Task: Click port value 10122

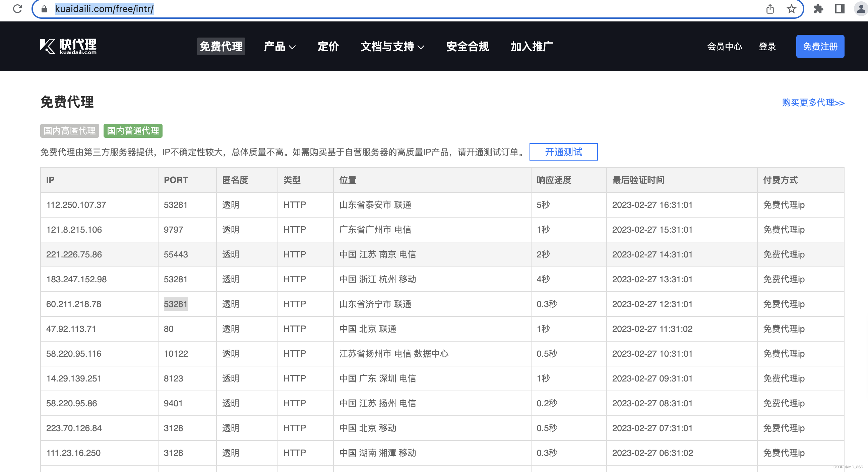Action: point(176,354)
